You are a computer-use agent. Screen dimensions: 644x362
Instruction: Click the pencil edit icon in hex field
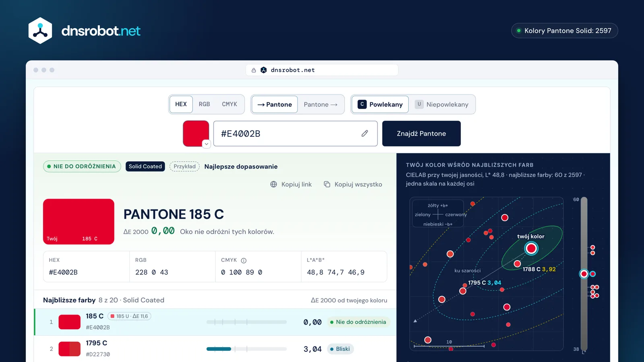365,133
